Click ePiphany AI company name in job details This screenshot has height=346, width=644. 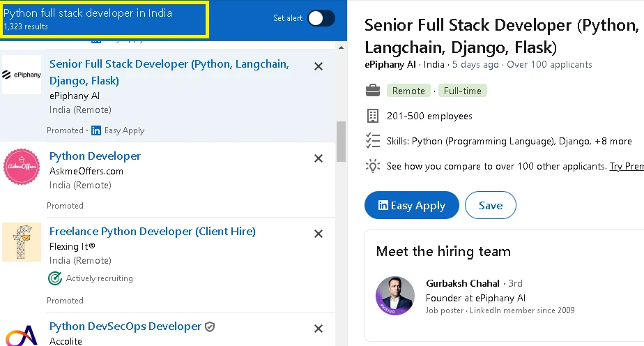coord(390,64)
